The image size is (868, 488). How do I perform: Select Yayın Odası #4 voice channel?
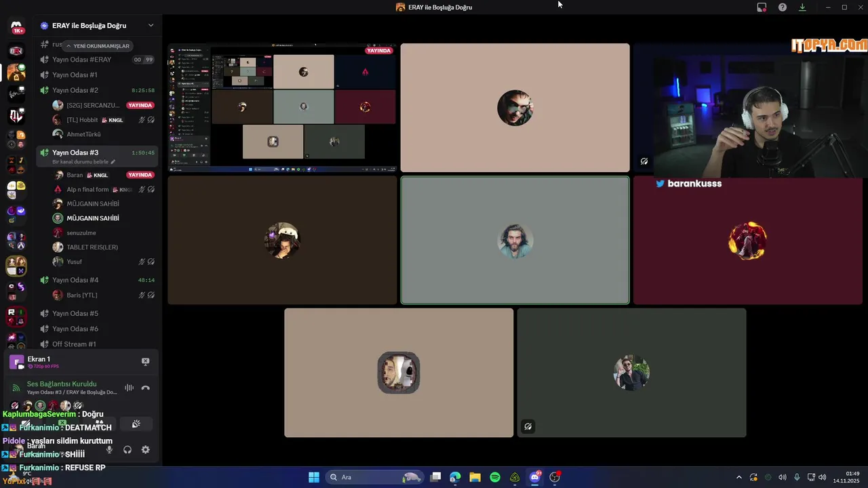click(96, 280)
